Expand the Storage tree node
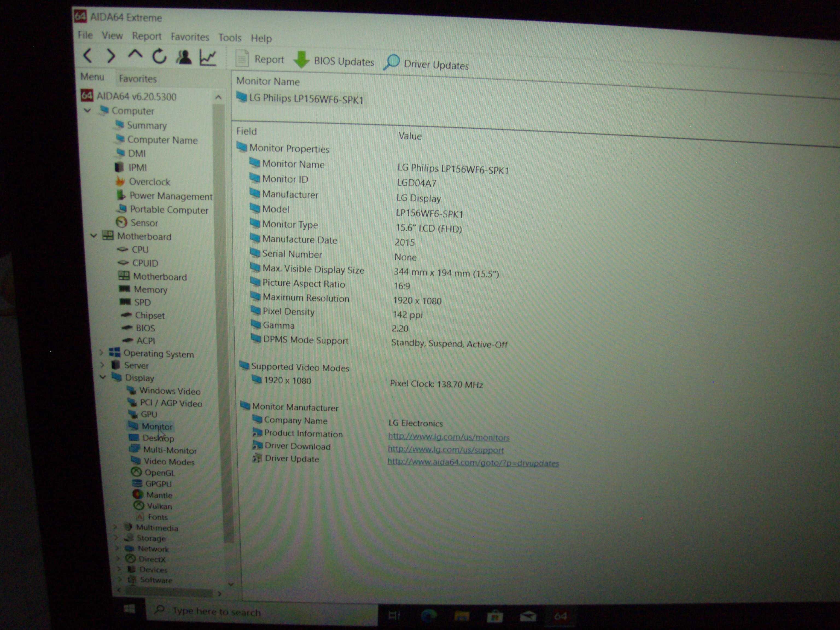 click(x=116, y=538)
